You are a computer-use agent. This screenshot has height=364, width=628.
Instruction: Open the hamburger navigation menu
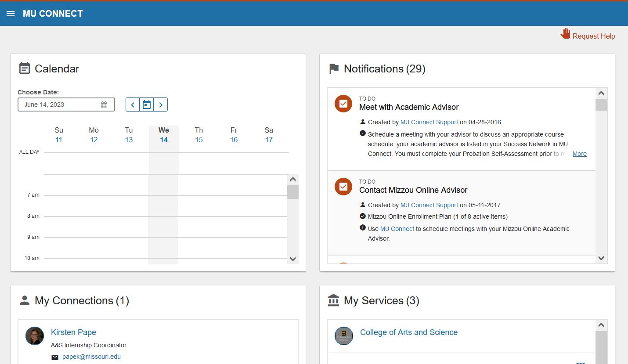pyautogui.click(x=11, y=14)
